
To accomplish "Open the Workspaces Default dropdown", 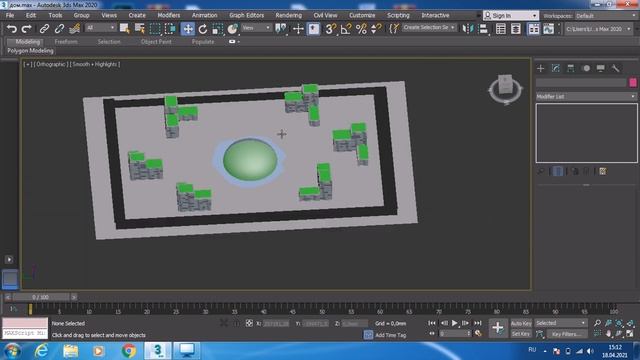I will [x=606, y=16].
